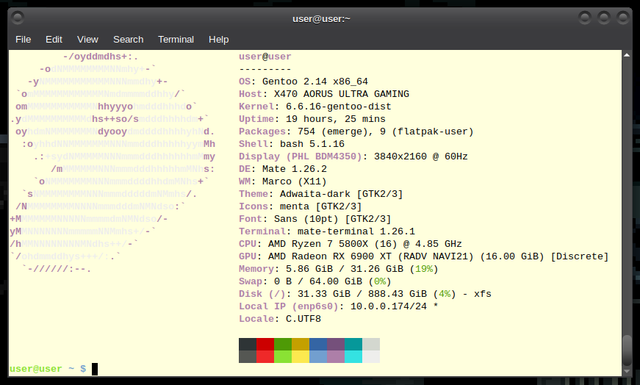Click the dark purple color block in top row
This screenshot has width=640, height=385.
[336, 344]
